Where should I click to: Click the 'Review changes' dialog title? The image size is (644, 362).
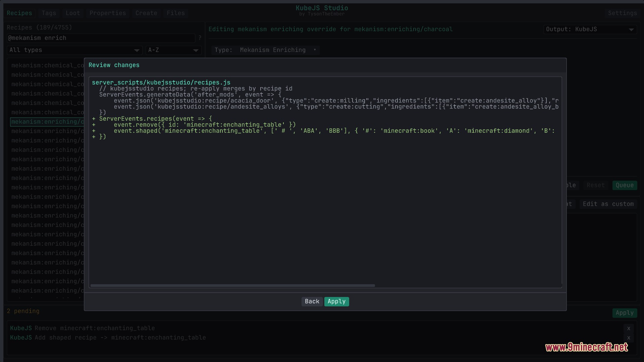(x=114, y=65)
